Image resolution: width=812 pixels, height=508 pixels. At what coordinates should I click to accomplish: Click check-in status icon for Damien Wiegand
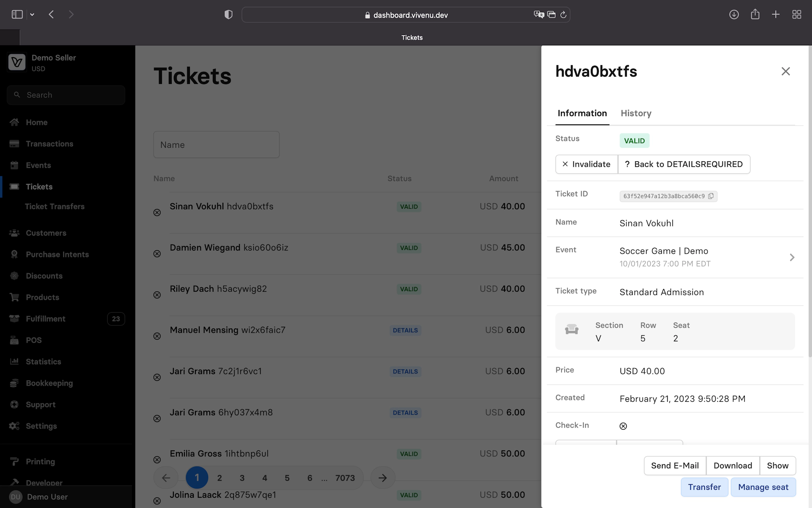[x=157, y=254]
